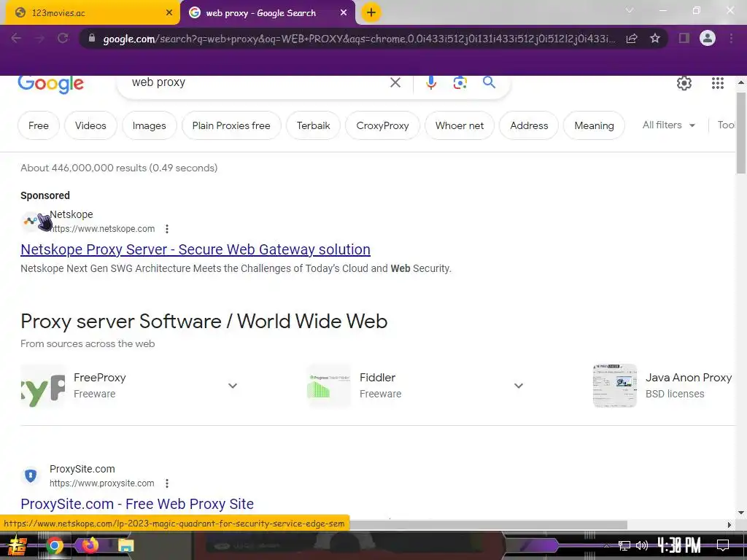Open ProxySite.com result options menu

pos(167,483)
